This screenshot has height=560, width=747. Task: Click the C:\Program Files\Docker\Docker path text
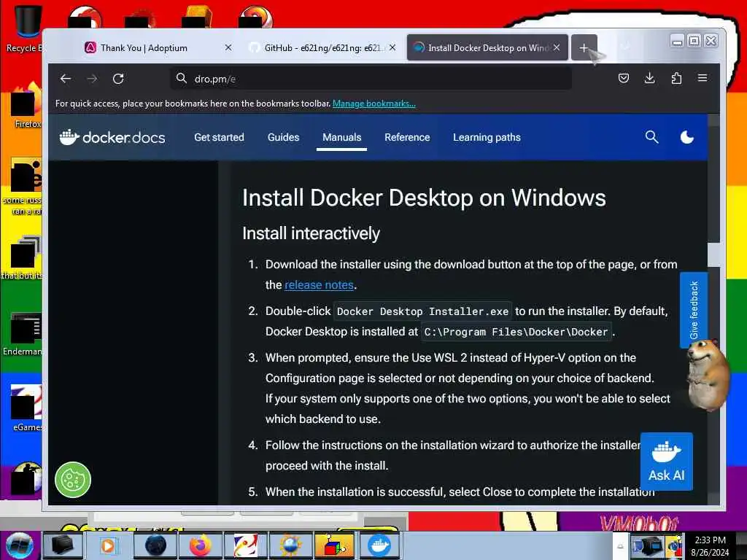(516, 332)
